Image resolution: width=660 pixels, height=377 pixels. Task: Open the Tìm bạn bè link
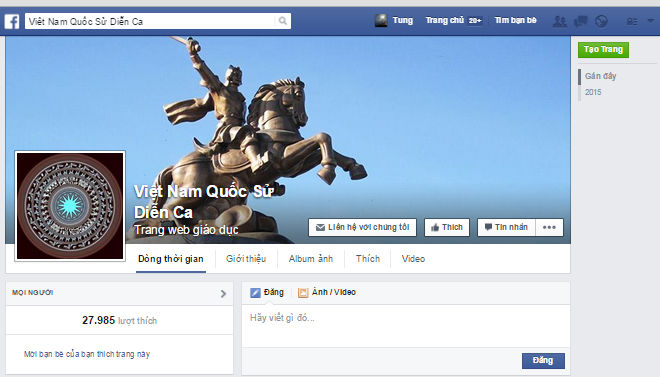516,20
